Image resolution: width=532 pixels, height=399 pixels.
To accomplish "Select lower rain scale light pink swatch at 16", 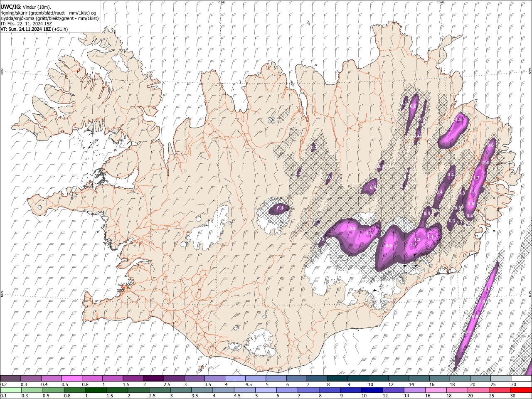I will point(436,390).
